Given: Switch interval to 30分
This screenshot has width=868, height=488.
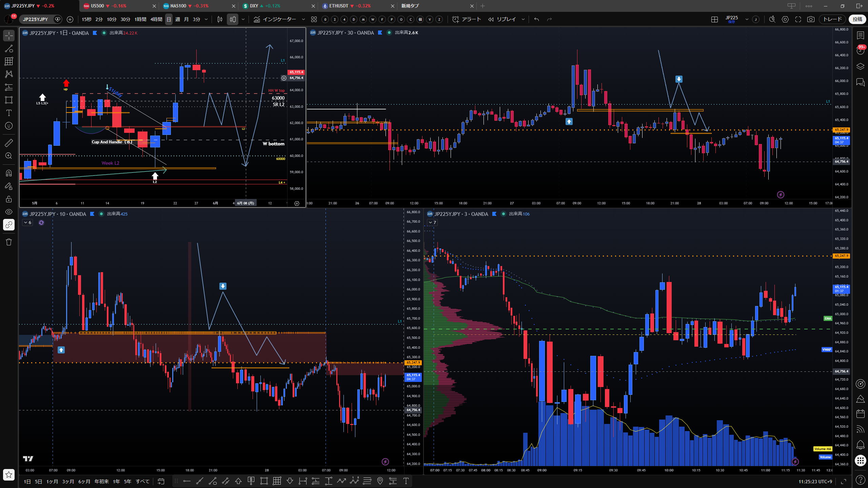Looking at the screenshot, I should [125, 19].
